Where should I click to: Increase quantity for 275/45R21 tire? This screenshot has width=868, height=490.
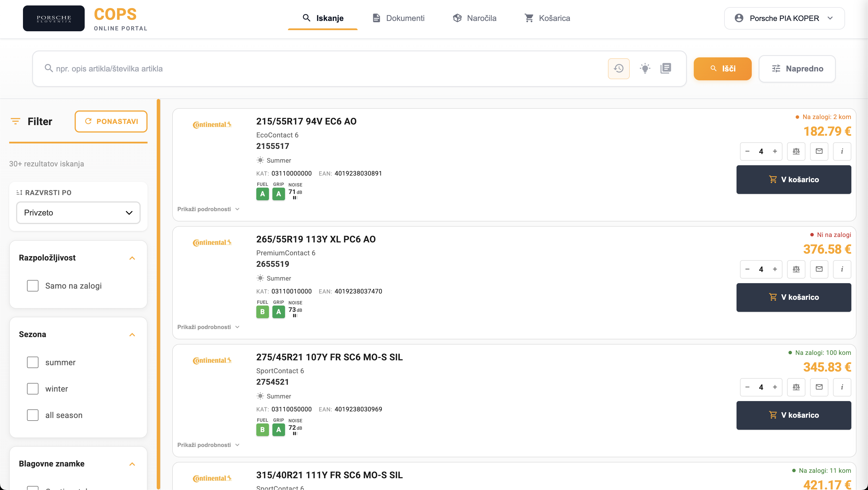(x=775, y=387)
